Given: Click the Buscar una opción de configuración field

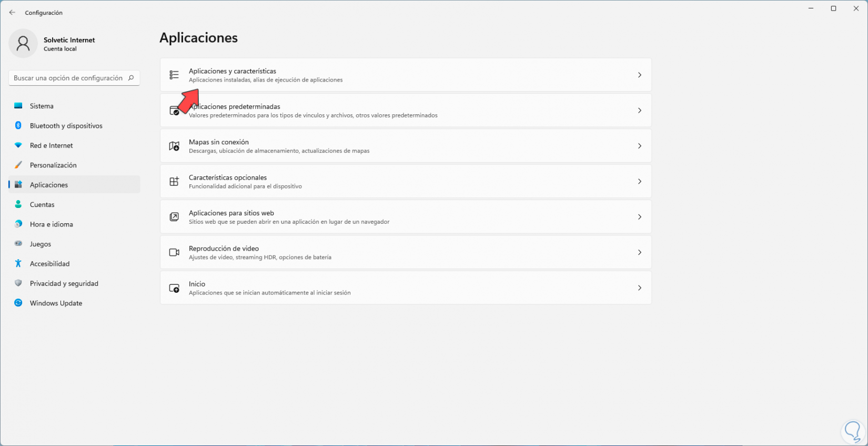Looking at the screenshot, I should point(68,78).
